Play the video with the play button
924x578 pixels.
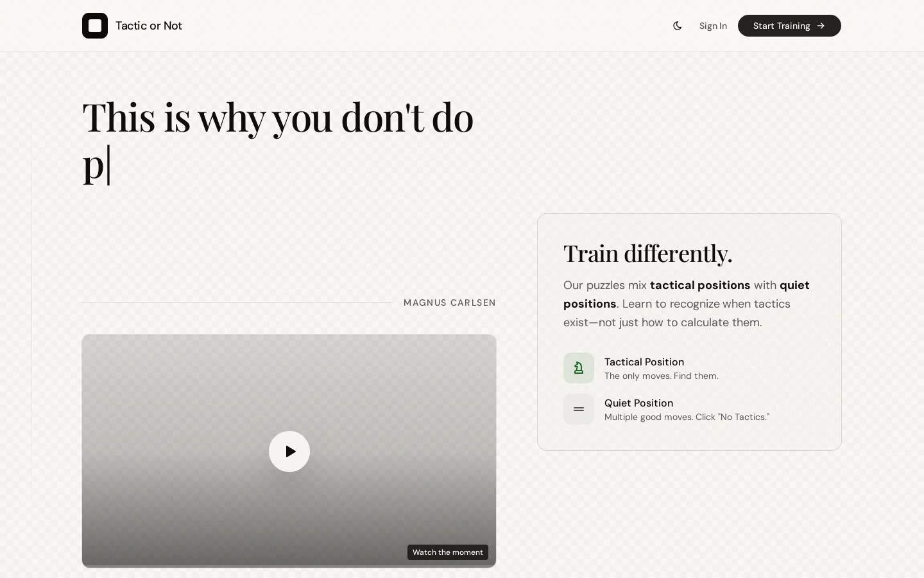[289, 451]
